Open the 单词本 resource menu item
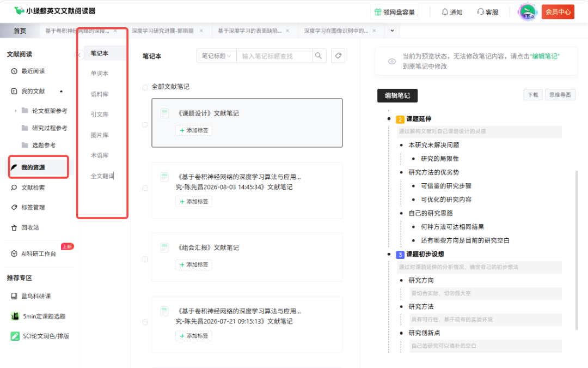 [x=100, y=74]
